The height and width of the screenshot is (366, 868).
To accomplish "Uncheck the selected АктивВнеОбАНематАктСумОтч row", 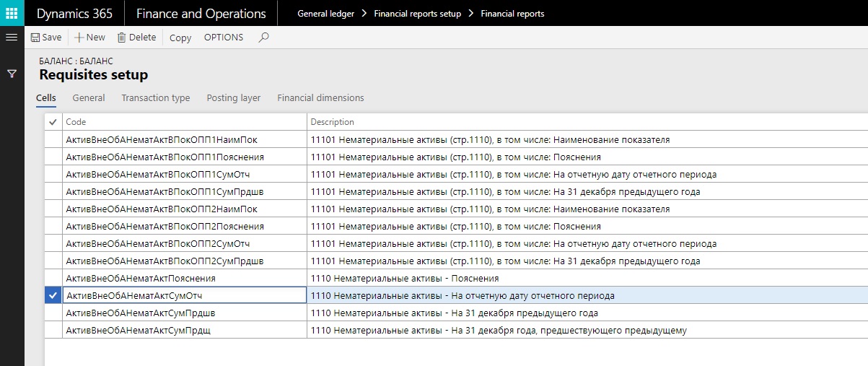I will pyautogui.click(x=53, y=295).
